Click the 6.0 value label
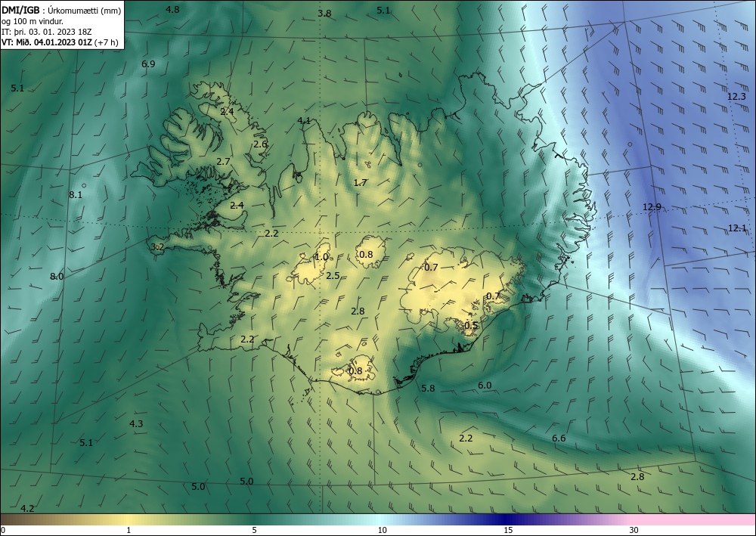The height and width of the screenshot is (536, 756). [485, 386]
